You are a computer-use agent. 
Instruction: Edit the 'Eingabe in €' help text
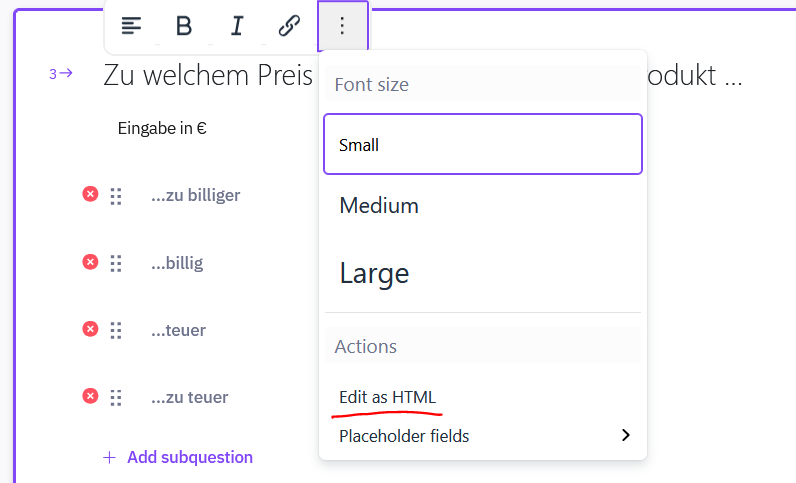(162, 128)
